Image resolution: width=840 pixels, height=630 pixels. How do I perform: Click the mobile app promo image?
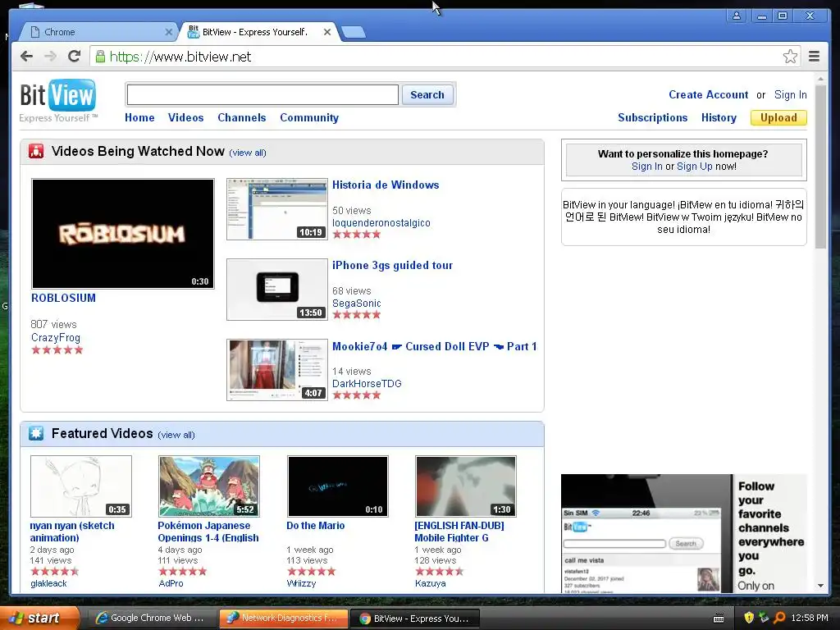[x=683, y=533]
